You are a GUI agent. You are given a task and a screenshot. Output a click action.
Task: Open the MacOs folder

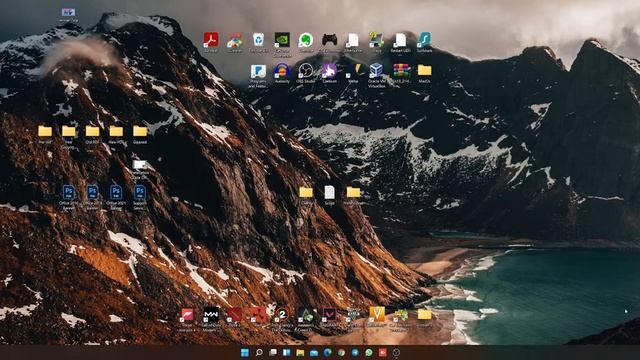[424, 71]
